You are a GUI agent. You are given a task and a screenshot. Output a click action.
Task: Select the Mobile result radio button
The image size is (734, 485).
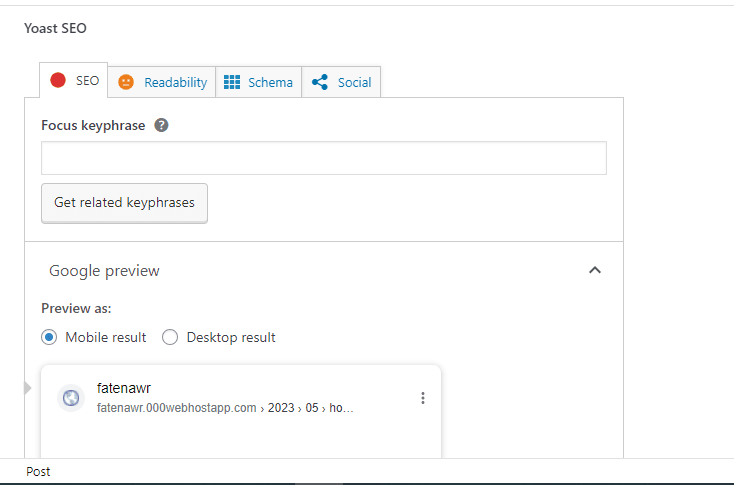pos(49,337)
